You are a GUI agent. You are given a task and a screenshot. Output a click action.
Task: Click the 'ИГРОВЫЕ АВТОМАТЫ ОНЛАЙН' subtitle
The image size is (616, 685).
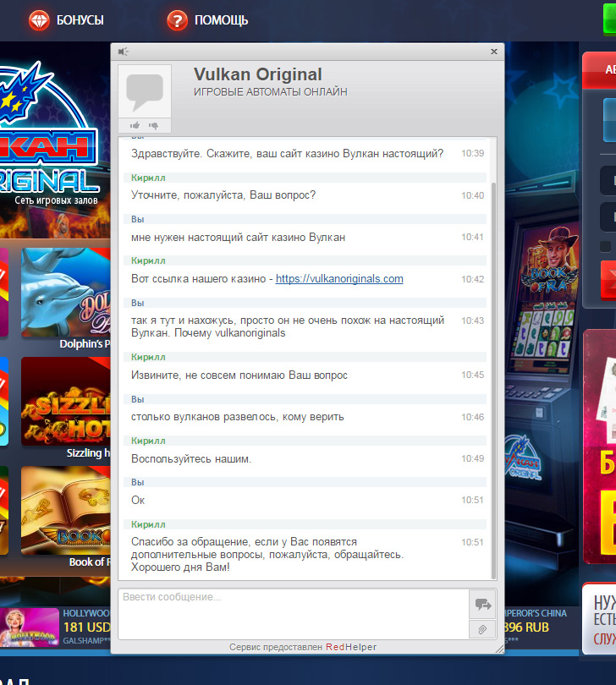(x=271, y=92)
